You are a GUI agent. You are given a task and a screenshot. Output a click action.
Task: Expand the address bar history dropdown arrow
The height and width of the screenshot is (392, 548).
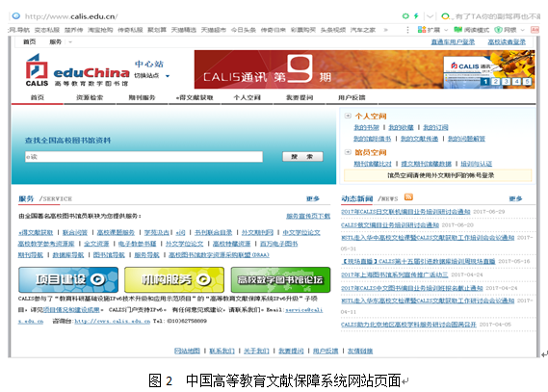click(430, 16)
